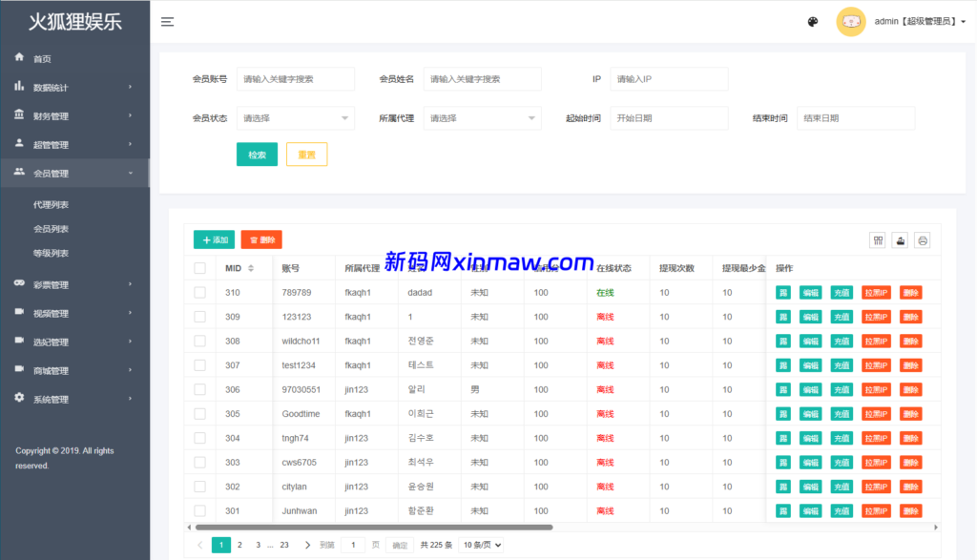Screen dimensions: 977x560
Task: Go to next page with arrow icon
Action: pos(307,545)
